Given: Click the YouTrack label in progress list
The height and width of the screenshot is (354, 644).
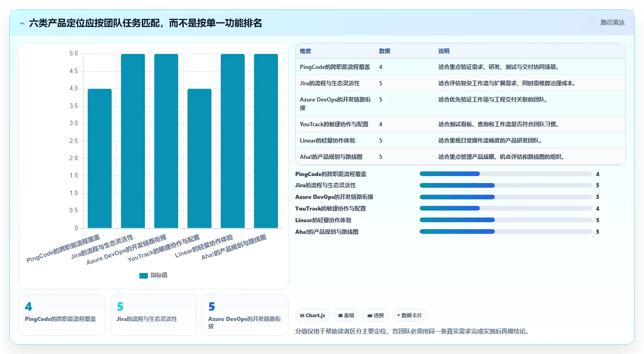Looking at the screenshot, I should (x=331, y=209).
